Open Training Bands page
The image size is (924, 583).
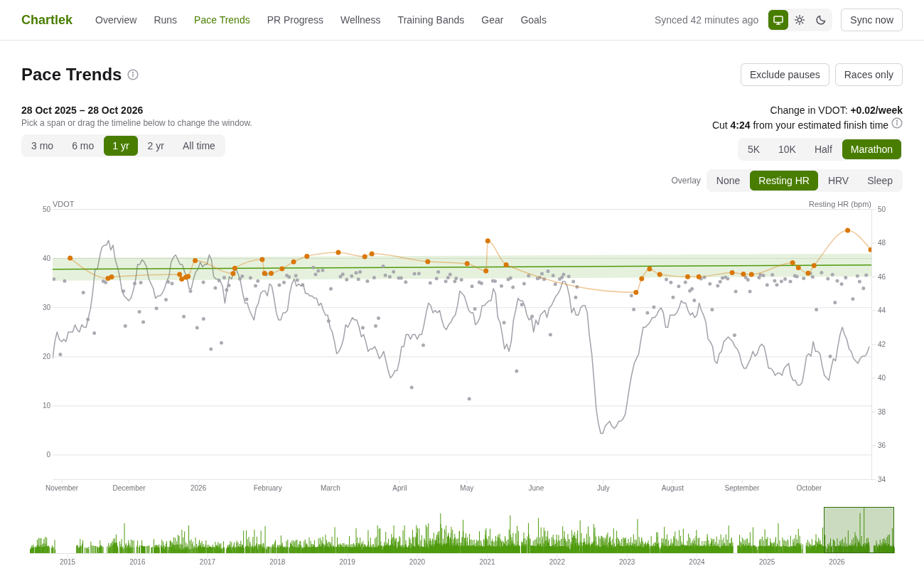pyautogui.click(x=431, y=20)
